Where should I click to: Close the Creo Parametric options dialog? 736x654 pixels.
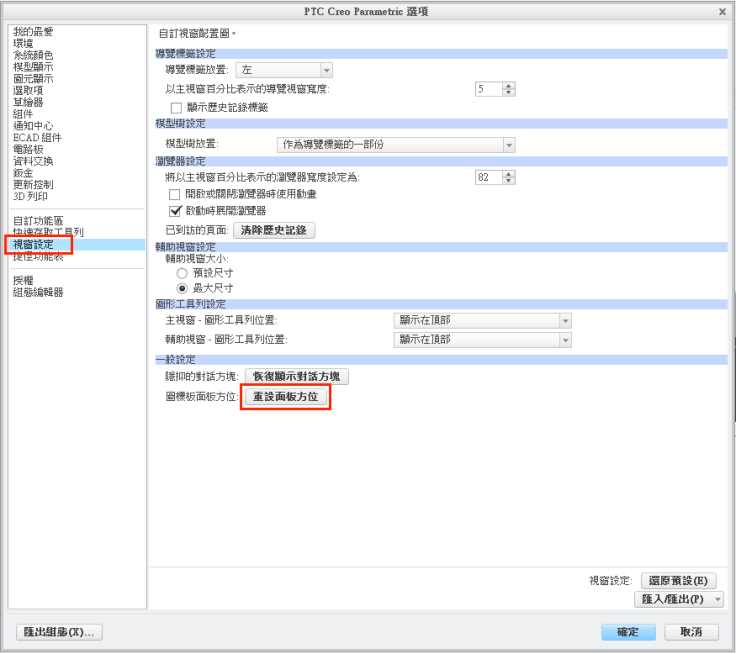722,11
